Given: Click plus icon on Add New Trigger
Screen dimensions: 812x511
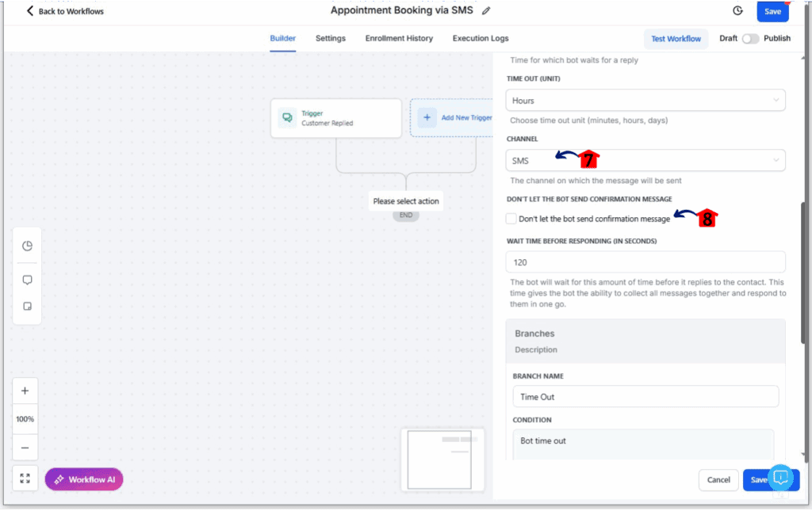Looking at the screenshot, I should pos(427,117).
